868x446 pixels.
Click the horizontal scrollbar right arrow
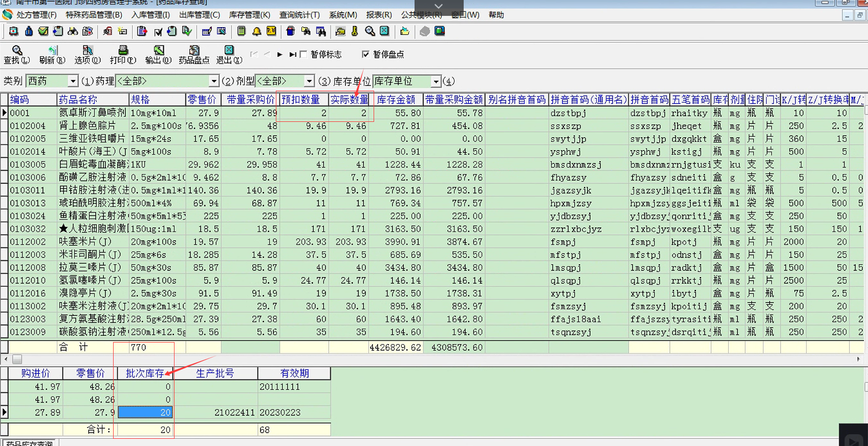click(x=858, y=359)
